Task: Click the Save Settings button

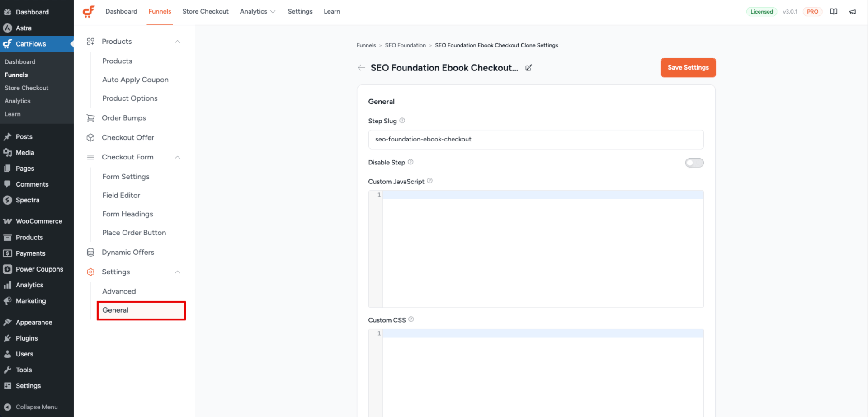Action: 688,67
